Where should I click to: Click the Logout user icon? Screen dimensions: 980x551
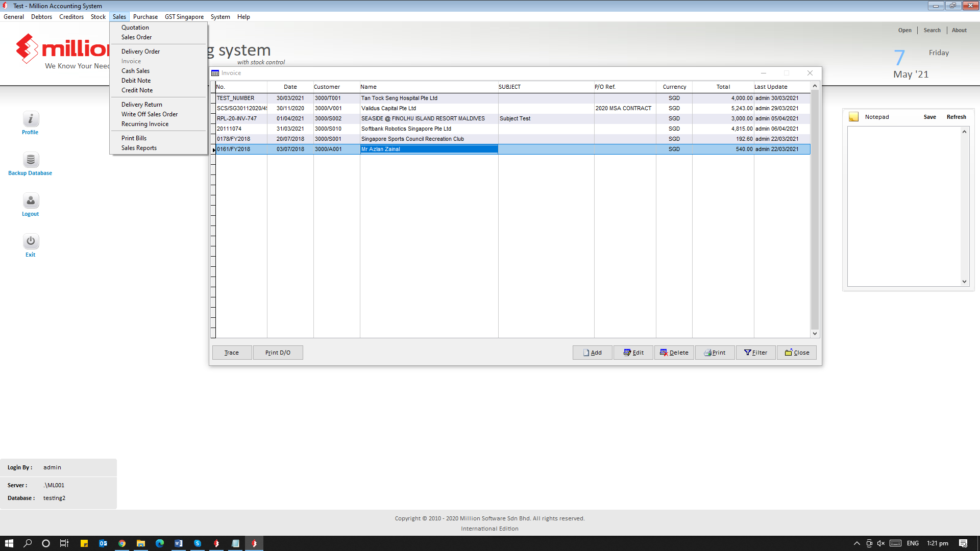click(x=31, y=201)
